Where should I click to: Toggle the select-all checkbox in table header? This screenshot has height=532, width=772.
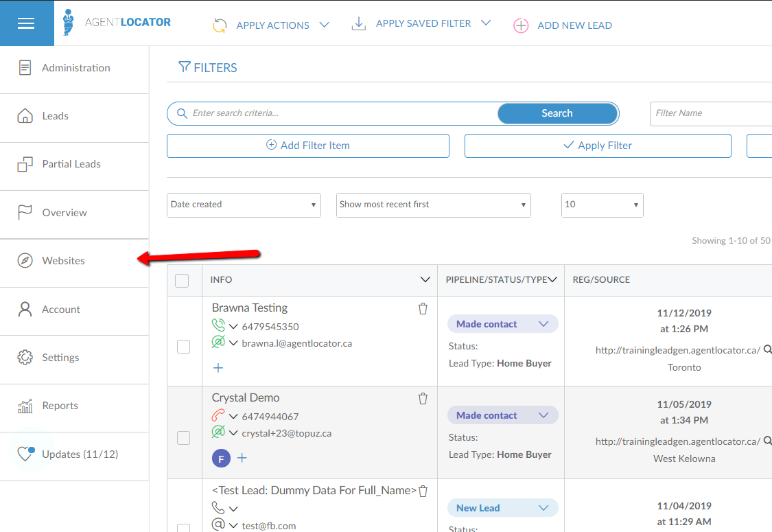(x=182, y=280)
